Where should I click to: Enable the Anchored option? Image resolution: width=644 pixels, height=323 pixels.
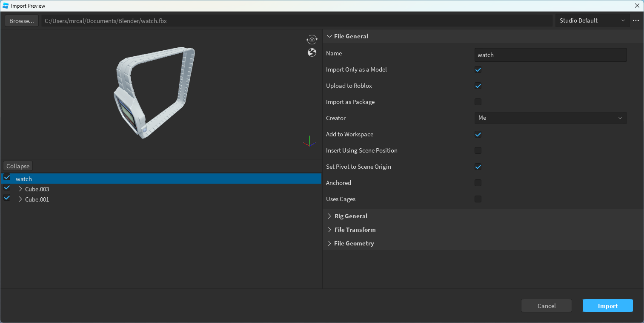(478, 183)
